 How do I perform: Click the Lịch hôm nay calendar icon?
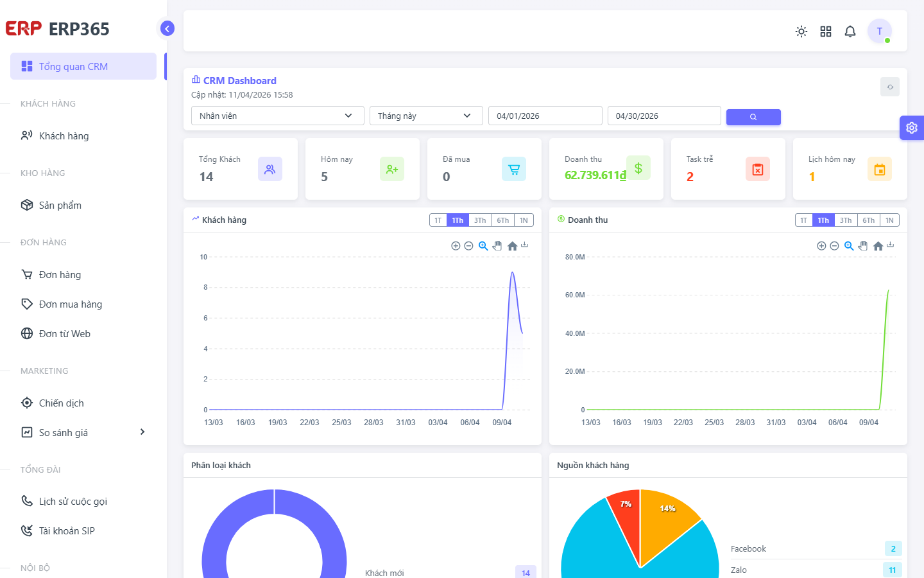(x=880, y=169)
